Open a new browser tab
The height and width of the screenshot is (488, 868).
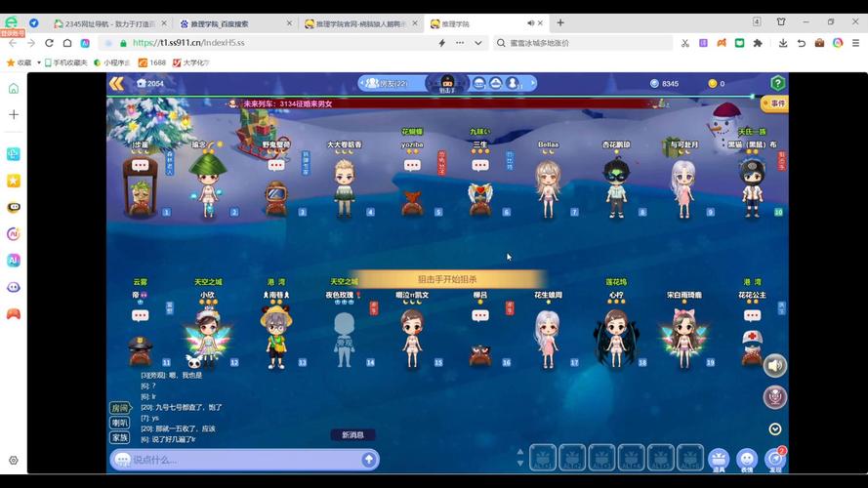click(560, 22)
